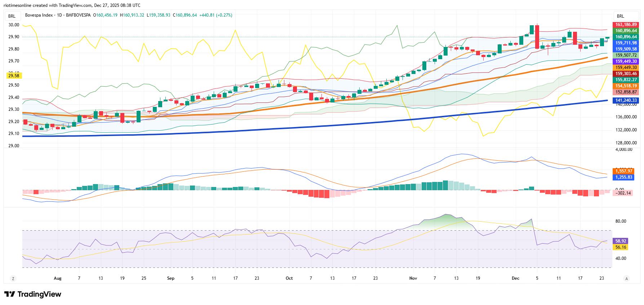Click the 29.90 left-axis tick
Image resolution: width=644 pixels, height=305 pixels.
click(14, 37)
